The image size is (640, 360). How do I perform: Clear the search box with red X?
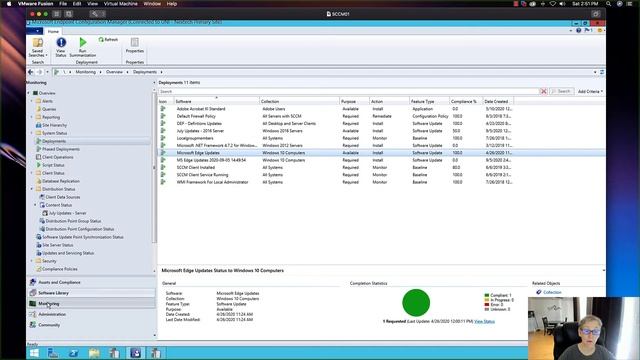click(543, 91)
